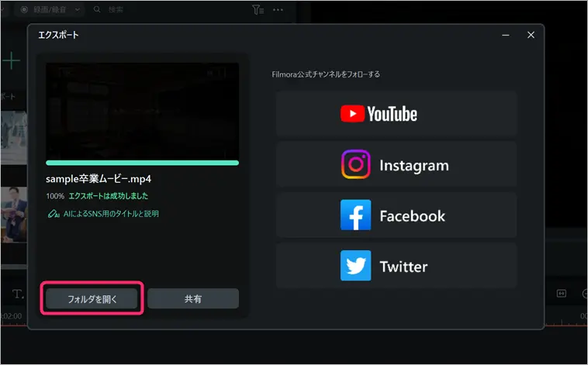Open AIによるSNS用のタイトルと説明 link
The image size is (588, 365).
point(111,214)
